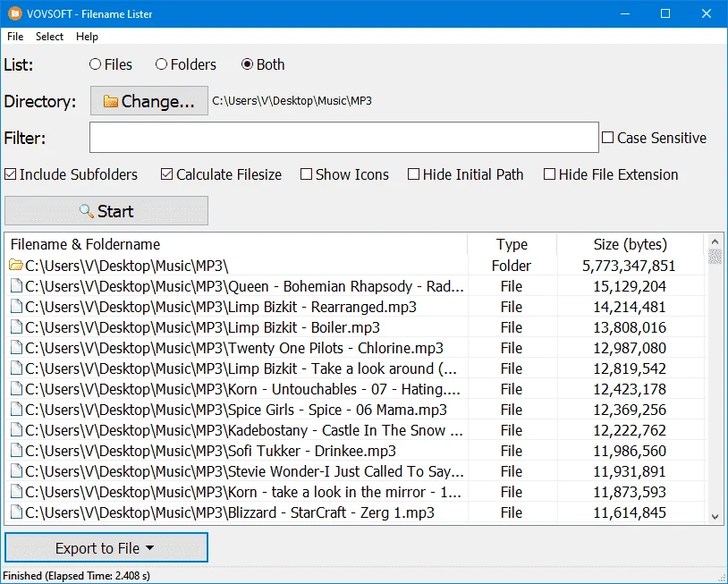Select the Limp Bizkit - Rearranged.mp3 row text
Image resolution: width=728 pixels, height=584 pixels.
[x=221, y=307]
